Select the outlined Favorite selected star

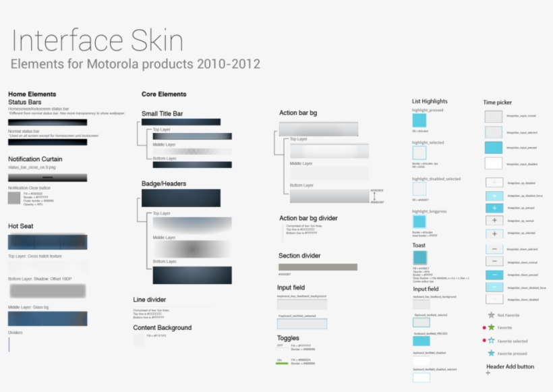tap(491, 341)
